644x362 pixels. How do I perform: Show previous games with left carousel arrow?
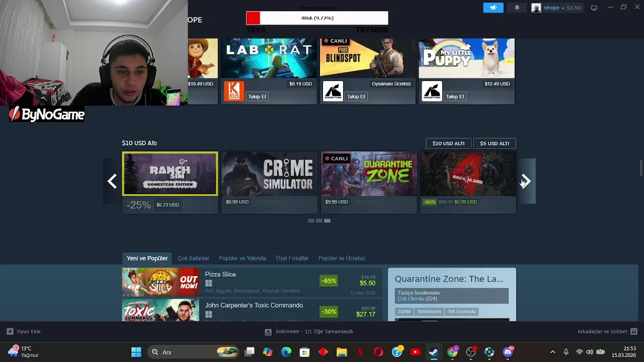point(112,181)
